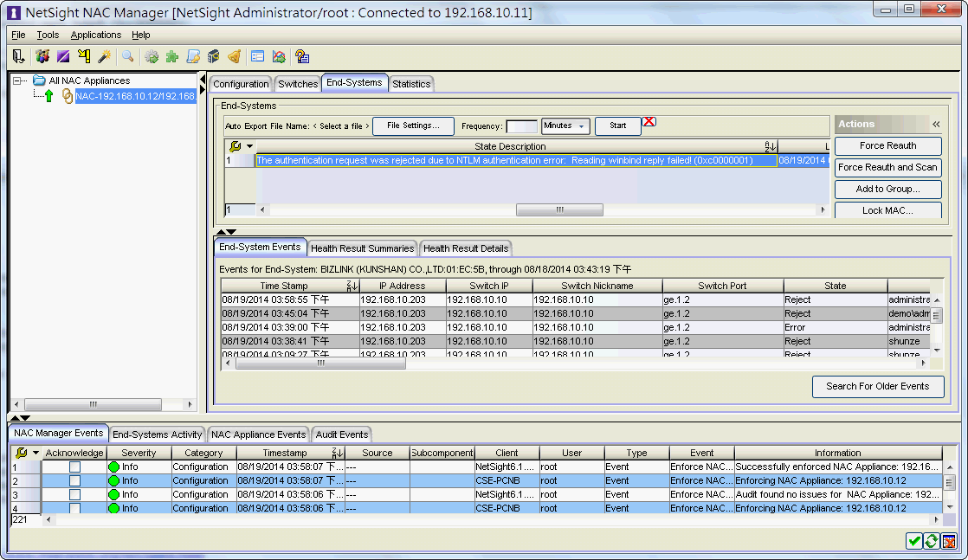968x560 pixels.
Task: Click Search For Older Events button
Action: (878, 387)
